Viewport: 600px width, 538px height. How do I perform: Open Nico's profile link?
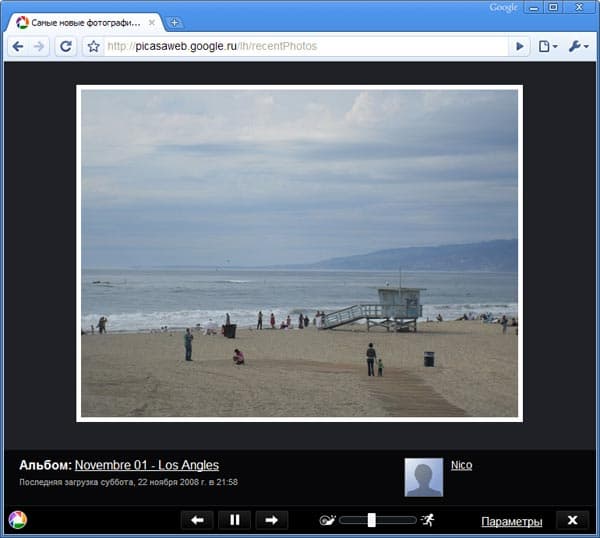pyautogui.click(x=461, y=465)
